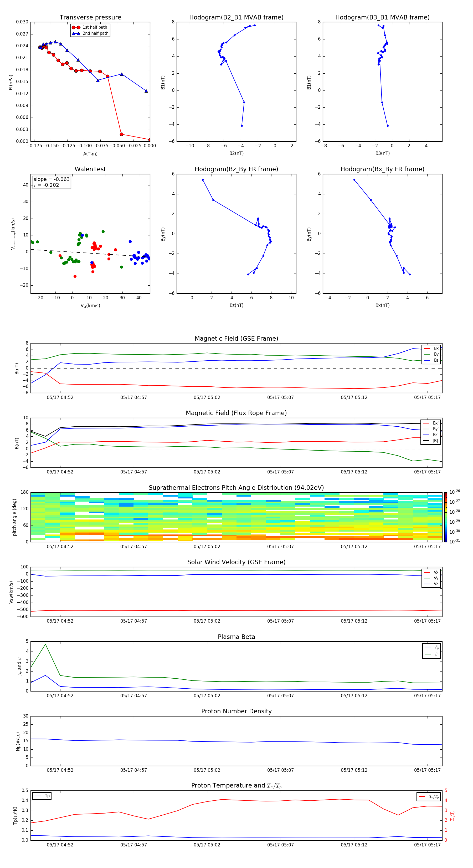Click the 'Bx(nT)' axis label under FR hodogram
Viewport: 473px width, 868px height.
point(382,305)
